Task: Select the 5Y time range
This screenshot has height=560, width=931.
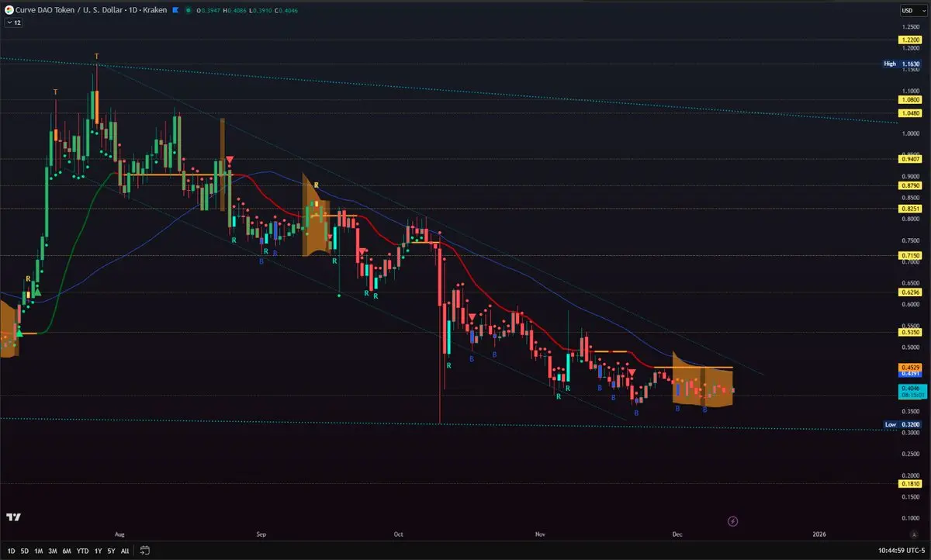Action: tap(112, 551)
